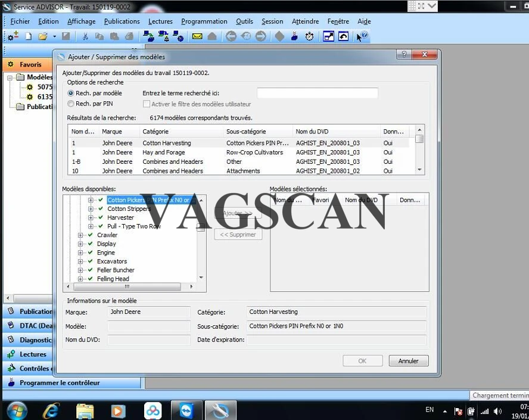The image size is (529, 420).
Task: Open the Programmation menu
Action: click(x=204, y=21)
